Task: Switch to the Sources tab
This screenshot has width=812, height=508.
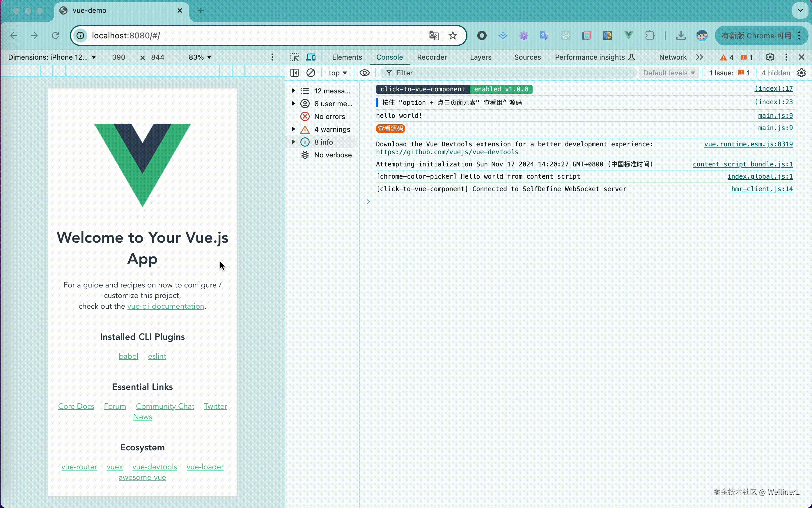Action: click(x=527, y=57)
